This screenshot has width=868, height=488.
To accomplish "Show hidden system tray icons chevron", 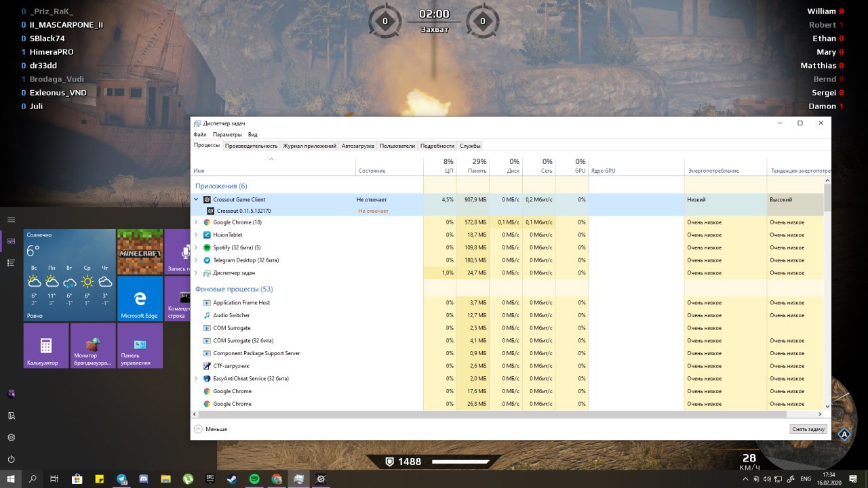I will (x=746, y=479).
